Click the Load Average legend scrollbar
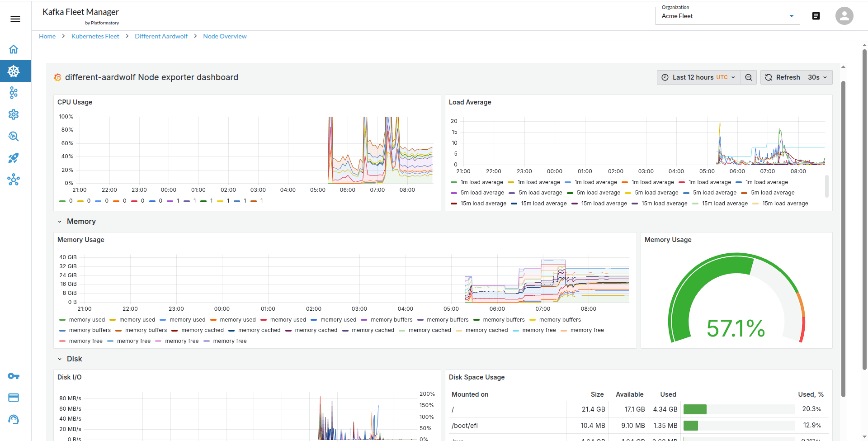This screenshot has width=868, height=441. coord(827,186)
